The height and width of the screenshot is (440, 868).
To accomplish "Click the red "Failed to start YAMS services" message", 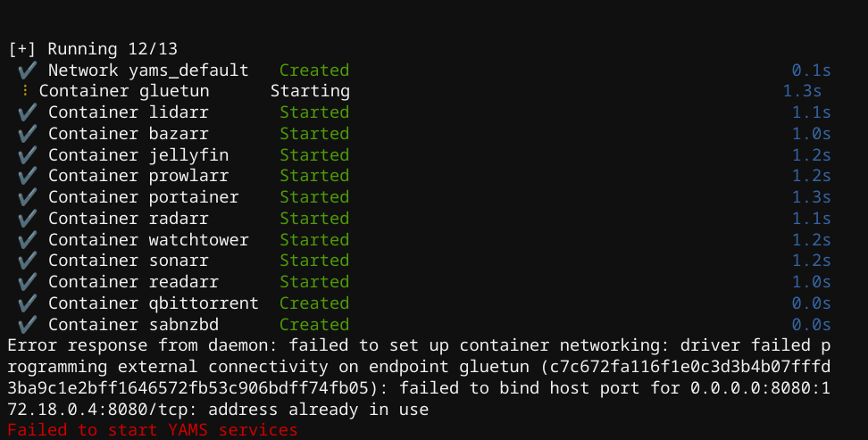I will (x=152, y=430).
